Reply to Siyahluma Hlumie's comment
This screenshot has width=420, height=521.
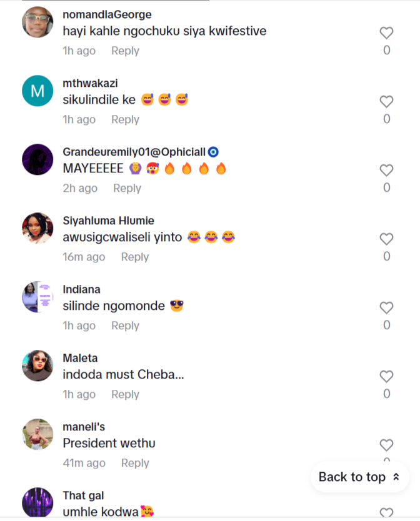click(x=135, y=257)
